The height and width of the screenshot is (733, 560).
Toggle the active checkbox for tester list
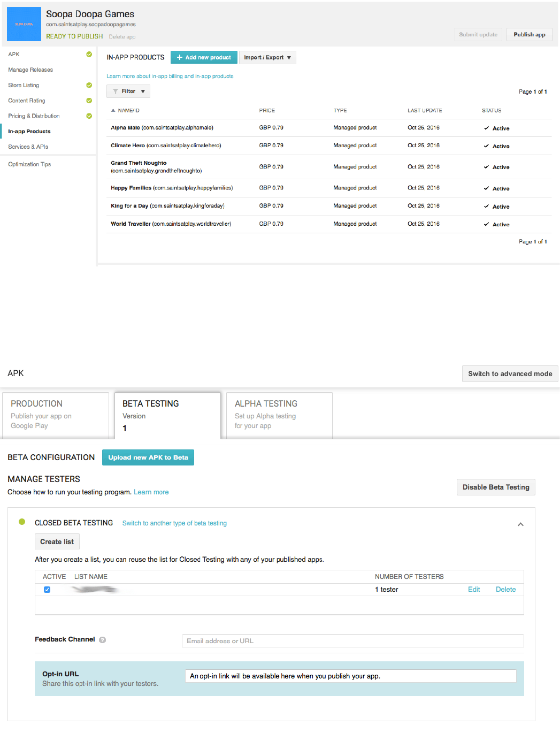pyautogui.click(x=47, y=590)
